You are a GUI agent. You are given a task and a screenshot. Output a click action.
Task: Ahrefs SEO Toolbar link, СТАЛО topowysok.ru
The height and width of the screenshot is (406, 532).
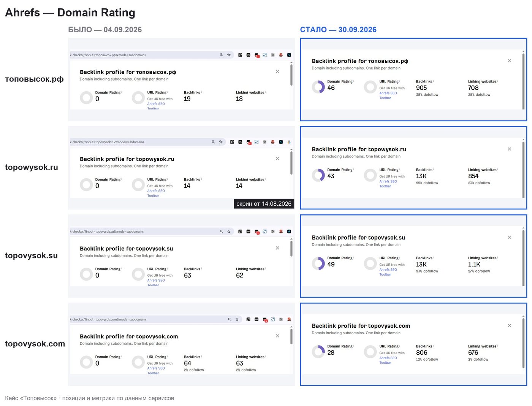[x=388, y=184]
